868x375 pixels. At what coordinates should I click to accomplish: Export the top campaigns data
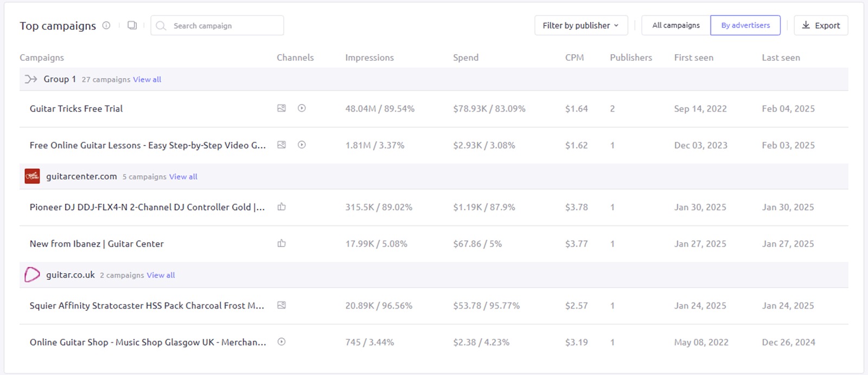pos(820,25)
